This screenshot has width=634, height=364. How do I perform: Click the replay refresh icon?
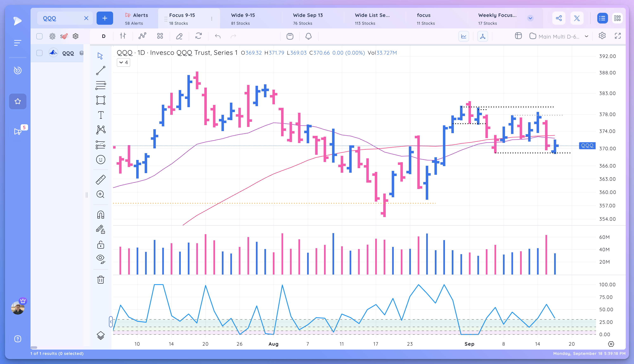coord(199,36)
